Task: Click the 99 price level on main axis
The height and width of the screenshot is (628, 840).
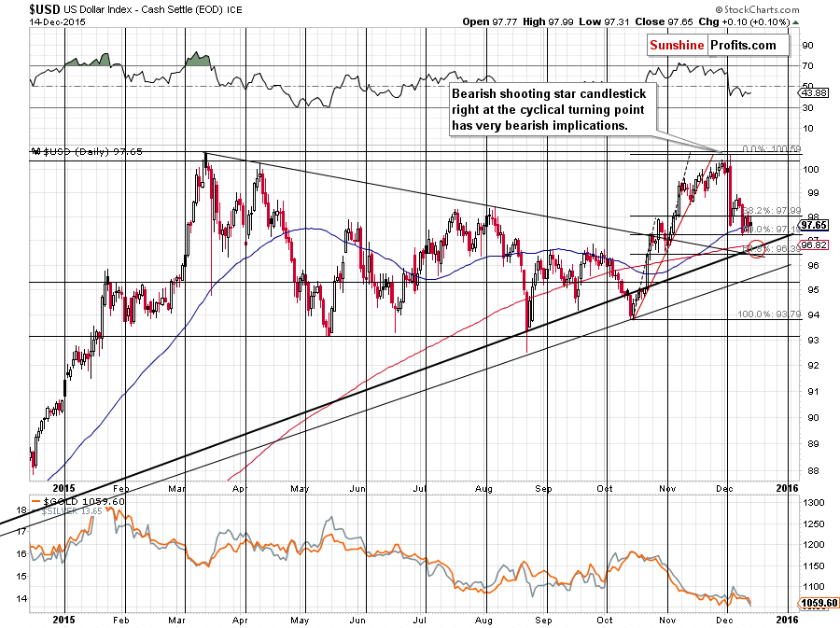Action: 813,192
